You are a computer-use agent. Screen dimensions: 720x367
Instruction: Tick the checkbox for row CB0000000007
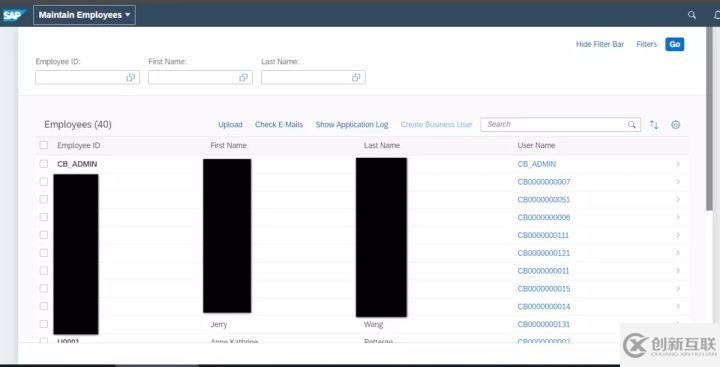[44, 182]
